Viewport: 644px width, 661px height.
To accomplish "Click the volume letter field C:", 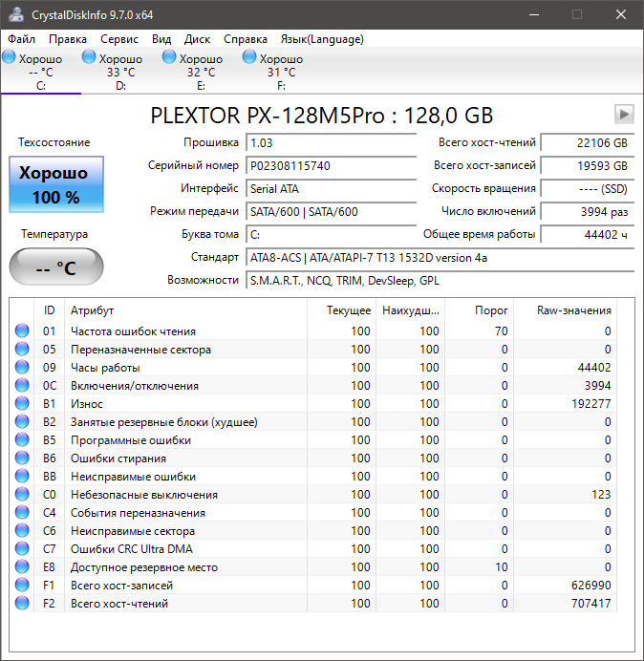I will point(331,234).
